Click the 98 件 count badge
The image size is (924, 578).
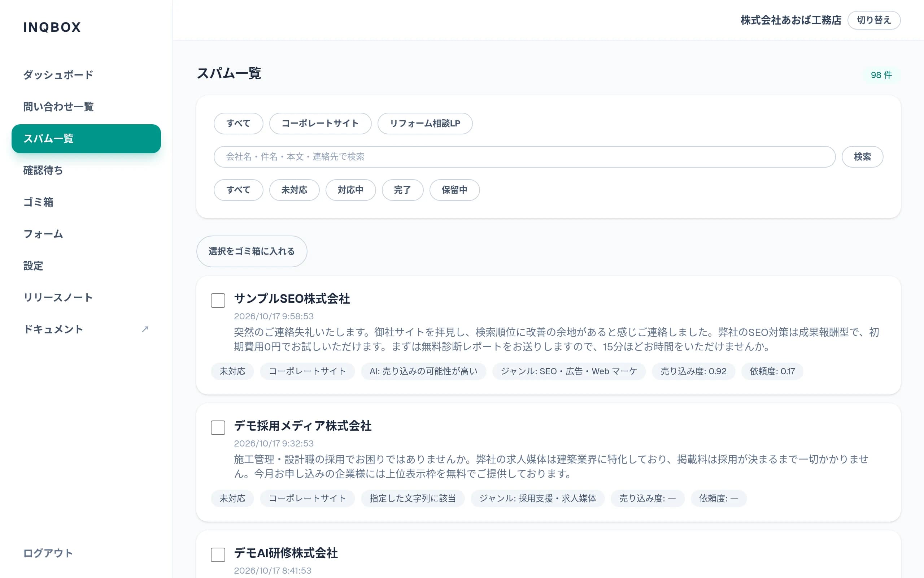(x=881, y=75)
